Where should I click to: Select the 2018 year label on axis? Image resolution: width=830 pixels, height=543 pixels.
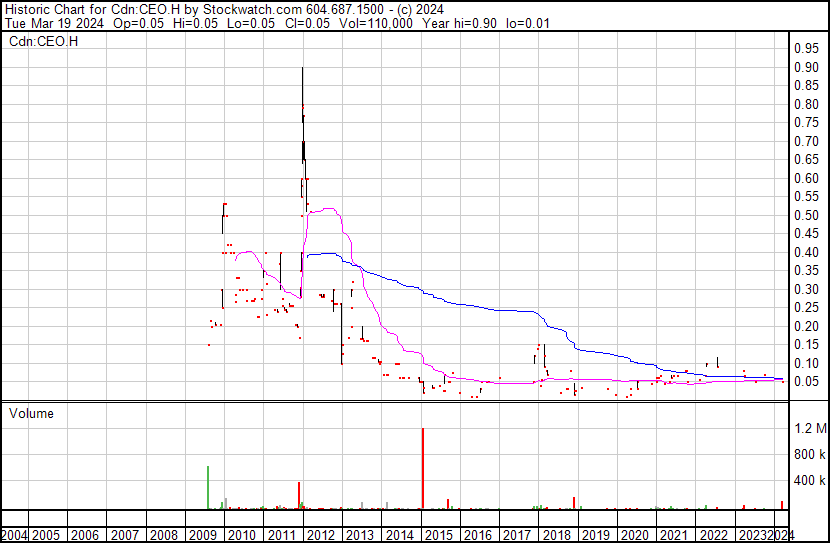[x=557, y=535]
